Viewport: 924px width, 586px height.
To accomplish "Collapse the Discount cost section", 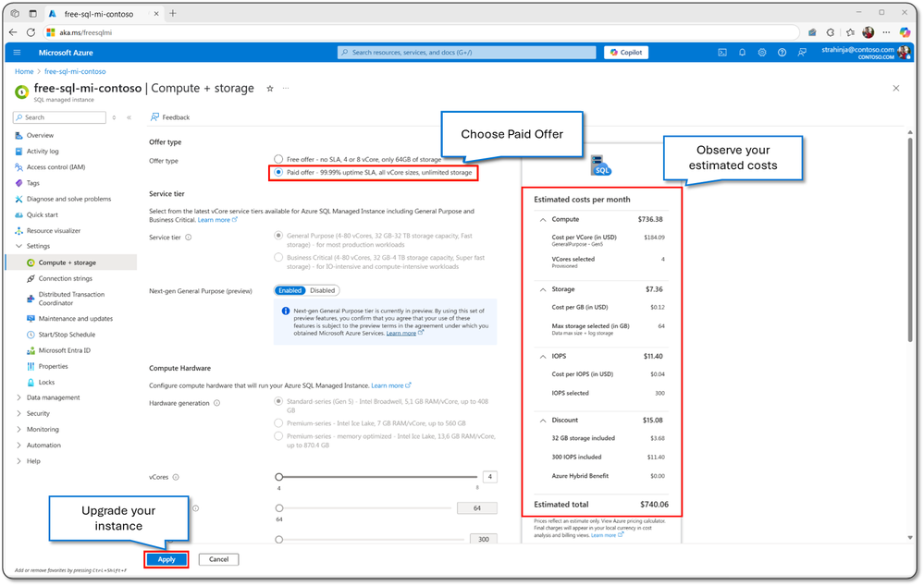I will click(x=543, y=421).
